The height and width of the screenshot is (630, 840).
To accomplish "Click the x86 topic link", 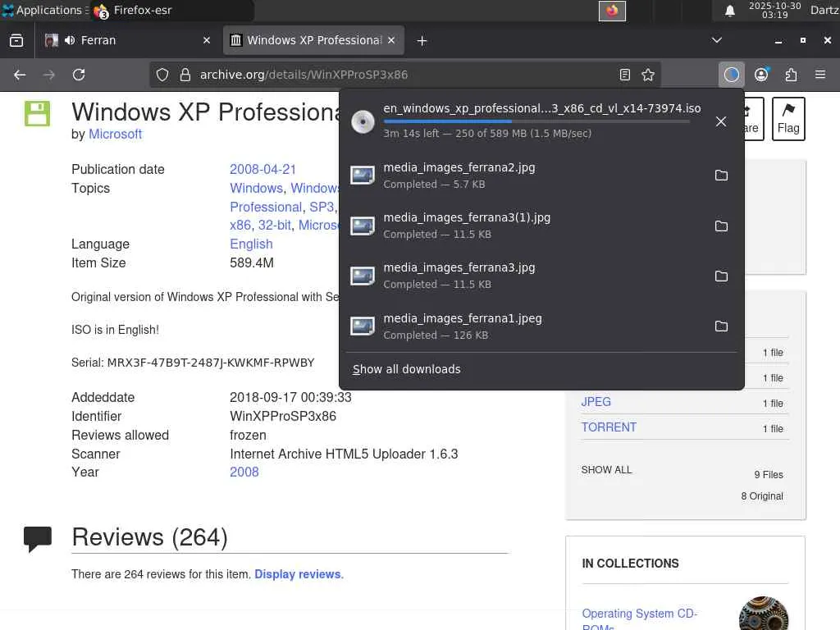I will 240,225.
